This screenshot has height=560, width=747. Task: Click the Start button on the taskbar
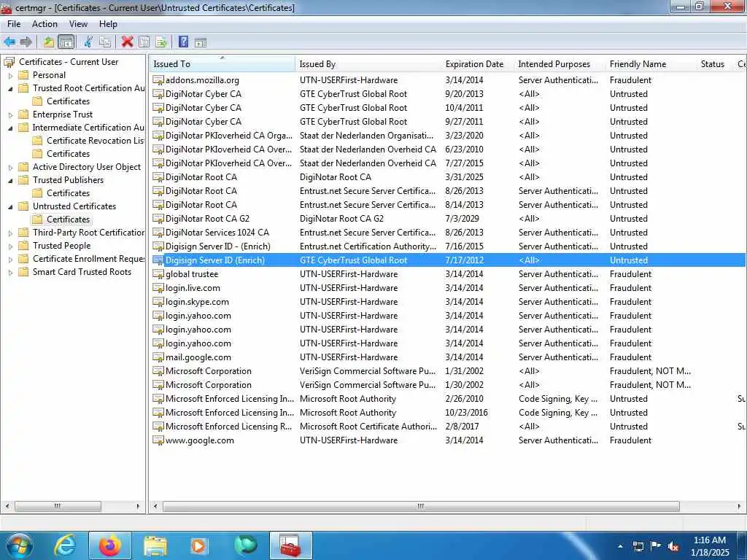click(19, 545)
